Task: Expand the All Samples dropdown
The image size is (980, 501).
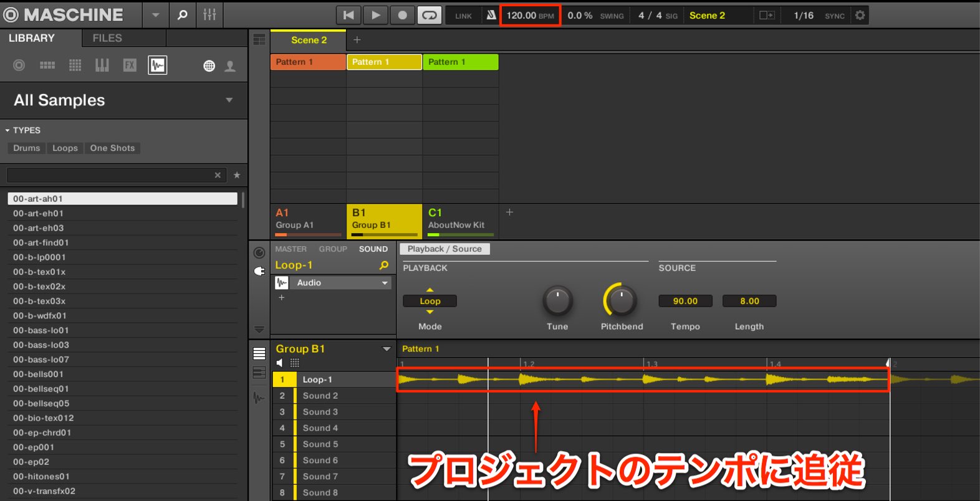Action: [229, 100]
